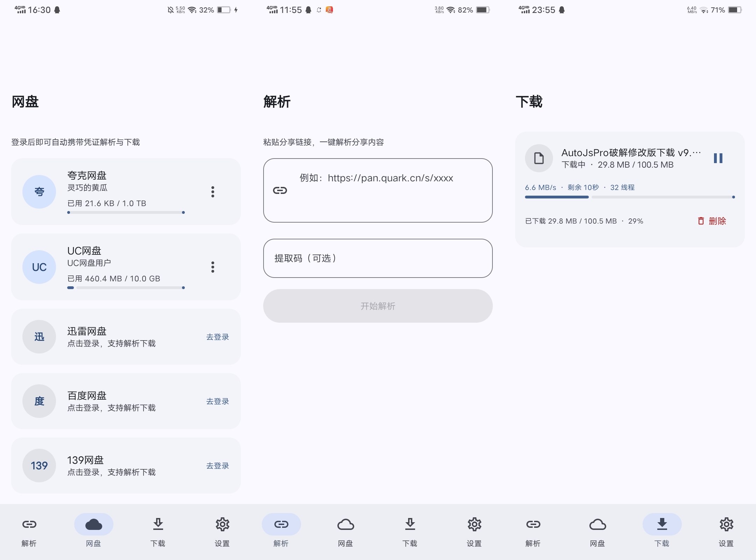Select the 迅 avatar icon of 迅雷网盘
This screenshot has width=756, height=560.
click(39, 337)
